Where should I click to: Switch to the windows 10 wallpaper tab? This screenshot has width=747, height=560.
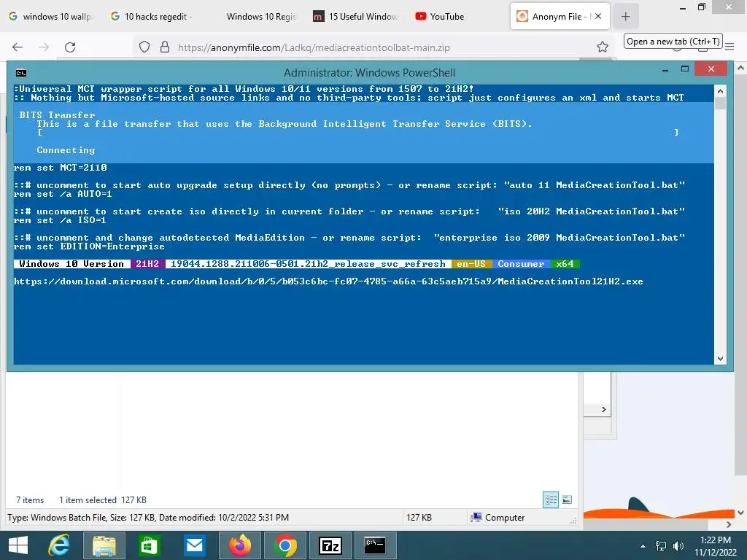tap(50, 17)
